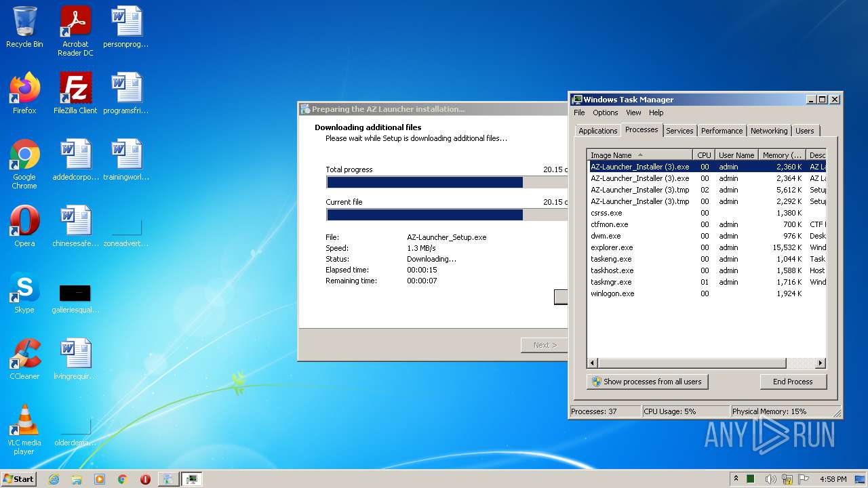Click the Total progress bar

pyautogui.click(x=446, y=182)
